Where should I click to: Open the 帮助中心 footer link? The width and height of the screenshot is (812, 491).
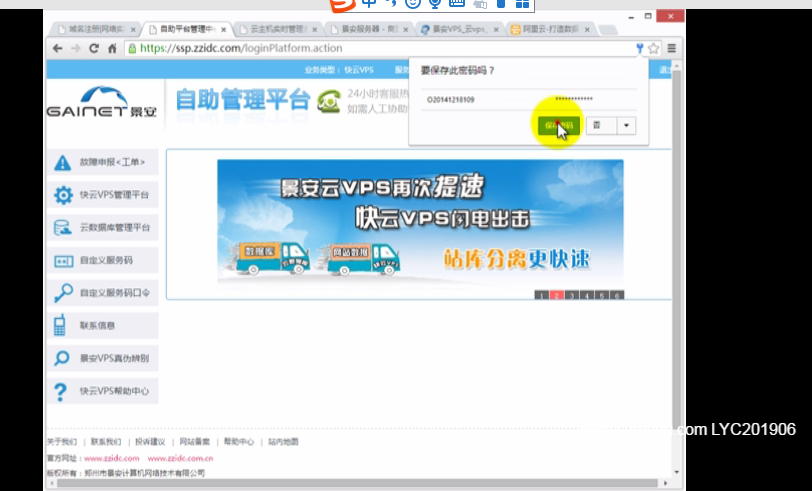click(x=239, y=442)
